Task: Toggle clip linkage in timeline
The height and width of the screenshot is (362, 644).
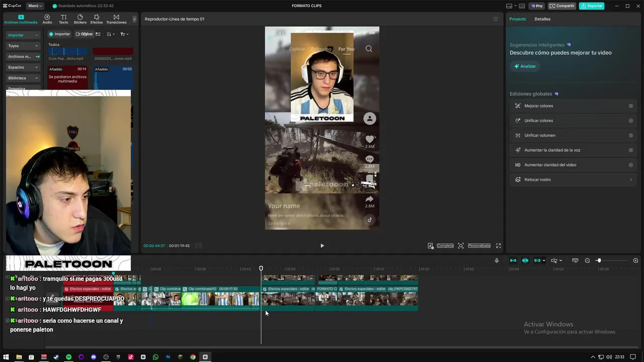Action: 537,260
